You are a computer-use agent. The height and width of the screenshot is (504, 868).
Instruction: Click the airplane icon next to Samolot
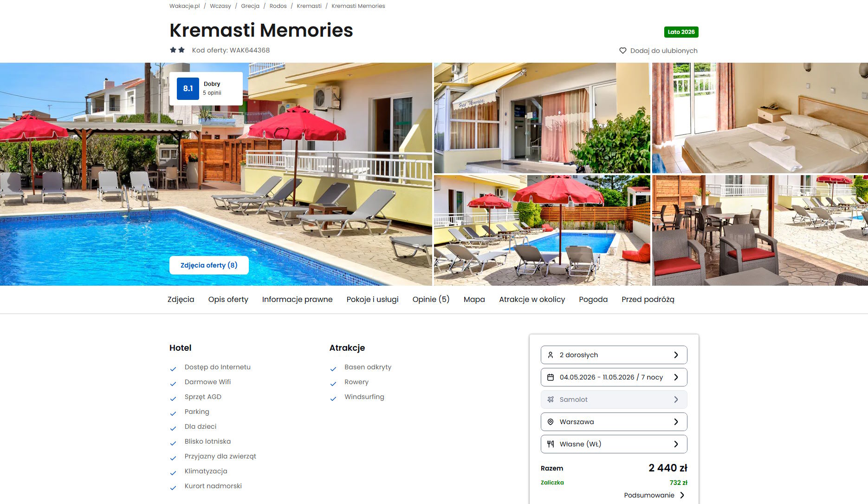551,399
